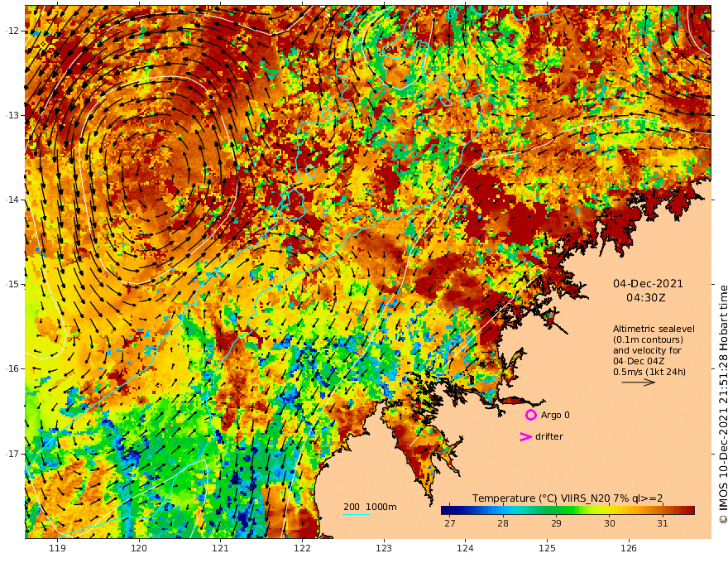Click colorbar tick label 31
Image resolution: width=728 pixels, height=563 pixels.
[x=662, y=523]
